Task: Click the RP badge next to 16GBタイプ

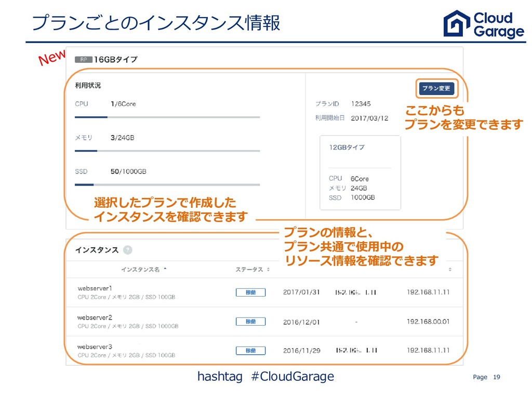Action: pyautogui.click(x=84, y=60)
